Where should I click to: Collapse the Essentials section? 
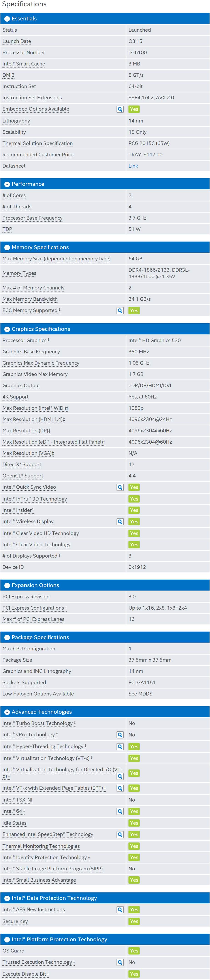pos(7,19)
